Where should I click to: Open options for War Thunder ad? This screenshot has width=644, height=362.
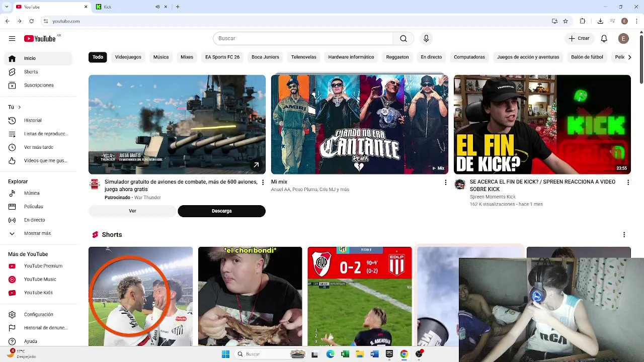tap(263, 183)
